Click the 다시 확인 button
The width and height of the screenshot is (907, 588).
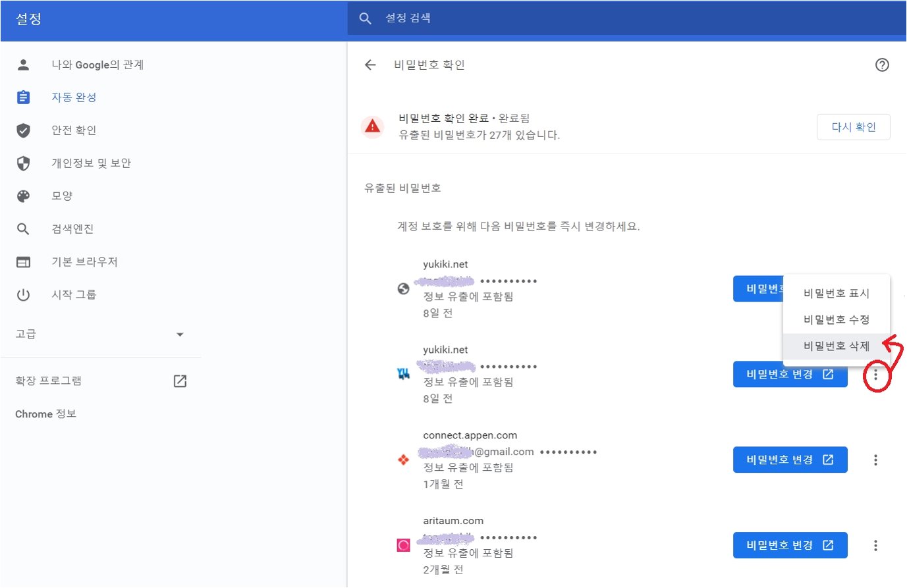pos(854,127)
